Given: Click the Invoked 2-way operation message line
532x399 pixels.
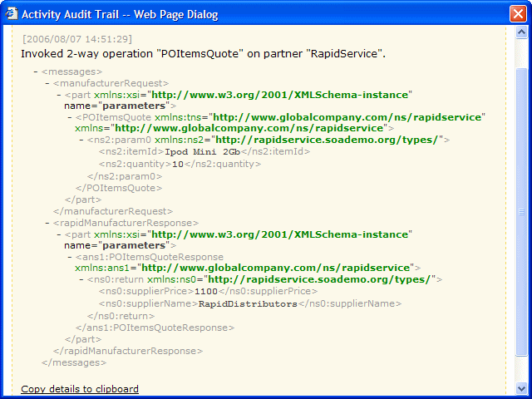Looking at the screenshot, I should pyautogui.click(x=203, y=53).
